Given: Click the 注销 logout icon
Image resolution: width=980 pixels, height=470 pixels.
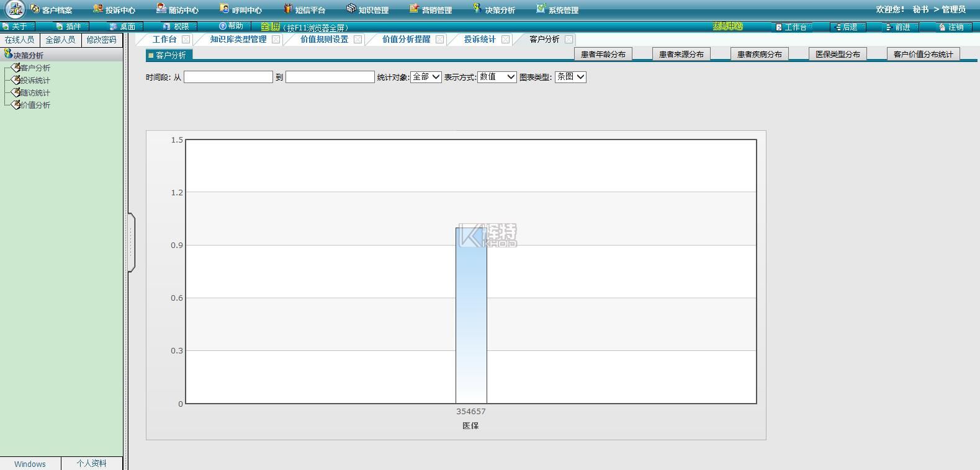Looking at the screenshot, I should (942, 27).
